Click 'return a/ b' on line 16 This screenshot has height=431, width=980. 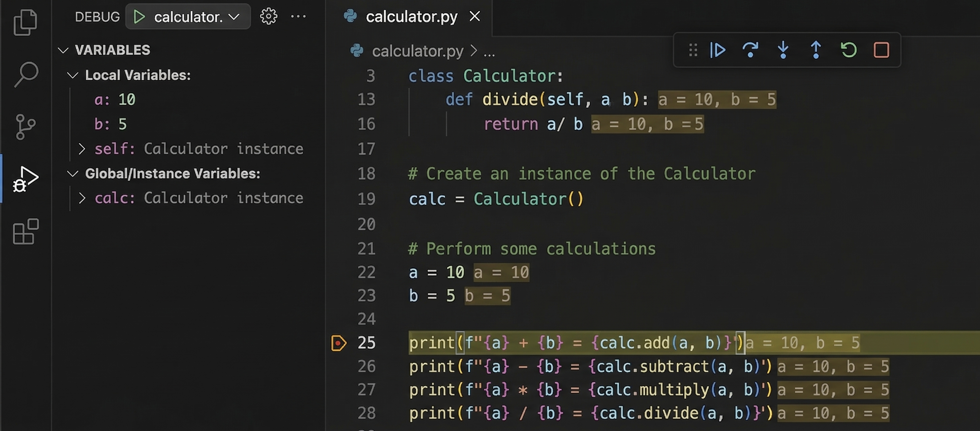click(x=533, y=124)
